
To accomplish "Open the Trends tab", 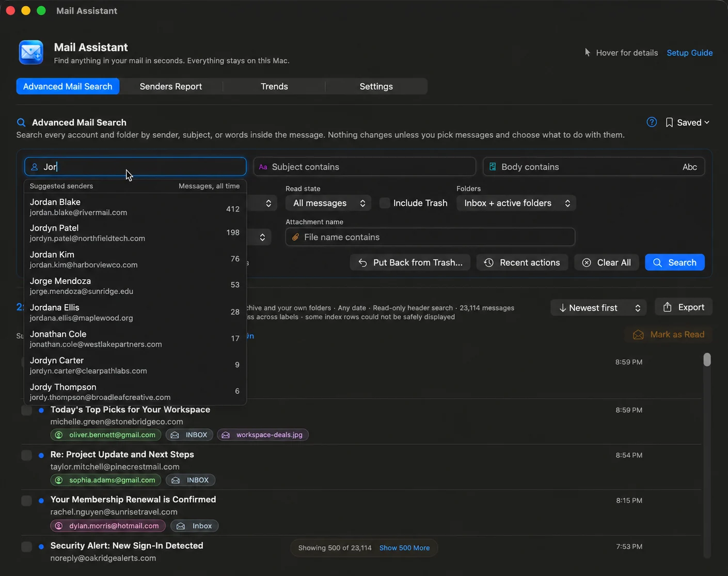I will coord(274,86).
